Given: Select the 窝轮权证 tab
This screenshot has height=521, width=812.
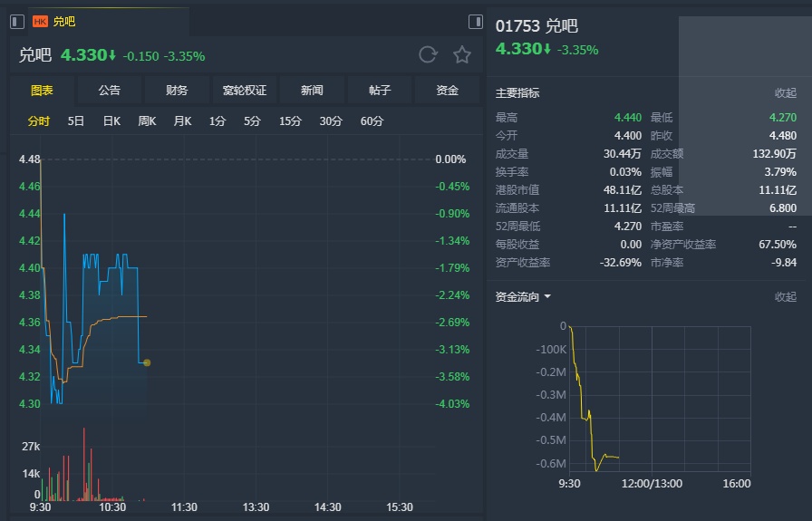Looking at the screenshot, I should [245, 91].
